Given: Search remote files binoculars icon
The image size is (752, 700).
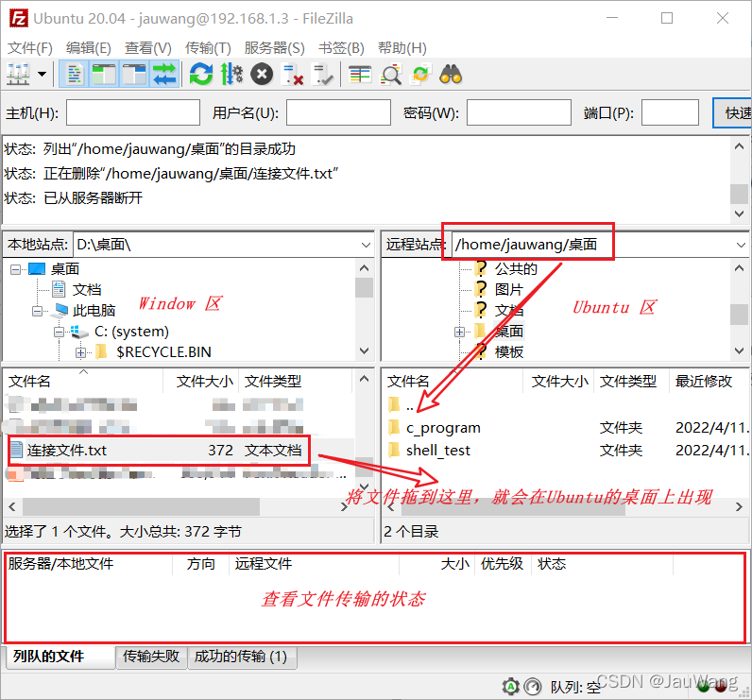Looking at the screenshot, I should (x=451, y=75).
